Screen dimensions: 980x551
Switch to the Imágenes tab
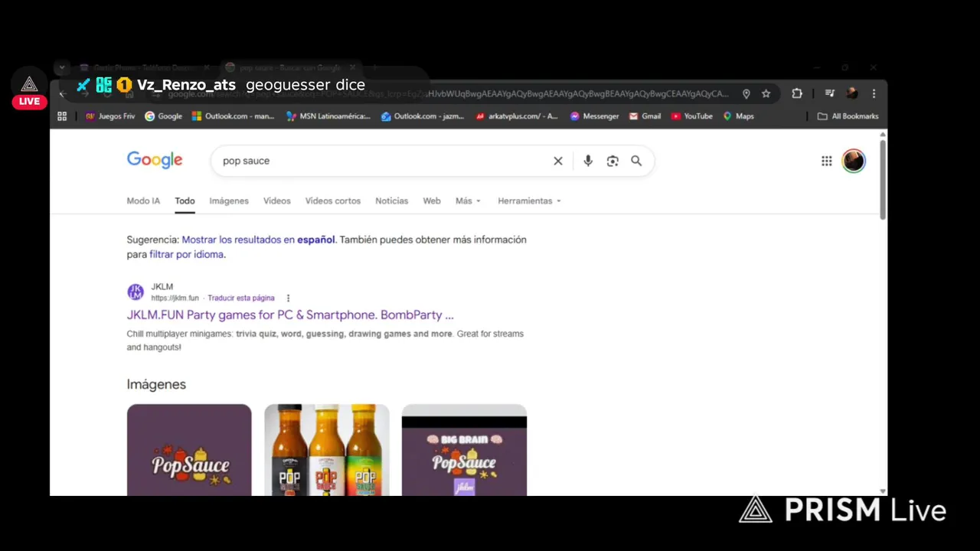pyautogui.click(x=229, y=201)
